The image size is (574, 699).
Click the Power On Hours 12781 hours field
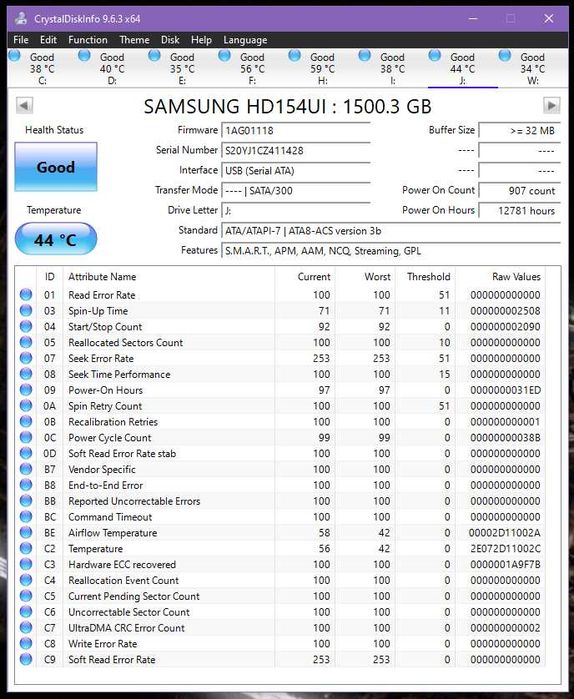(x=519, y=210)
